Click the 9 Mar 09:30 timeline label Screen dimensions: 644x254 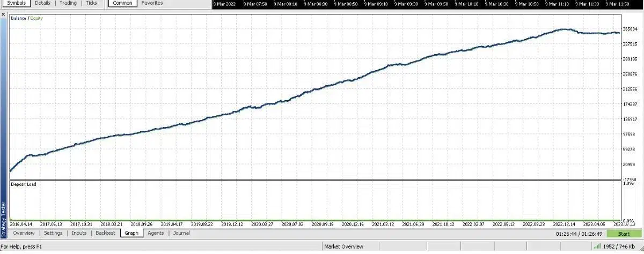[406, 4]
